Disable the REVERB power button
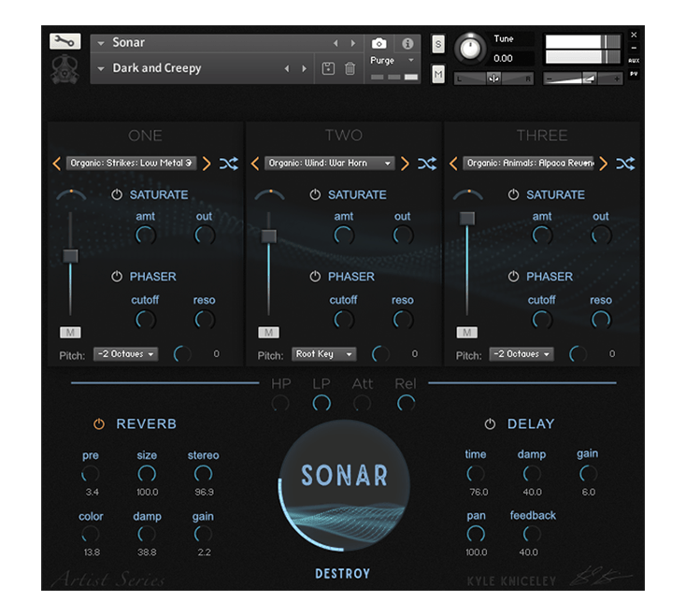 (99, 424)
